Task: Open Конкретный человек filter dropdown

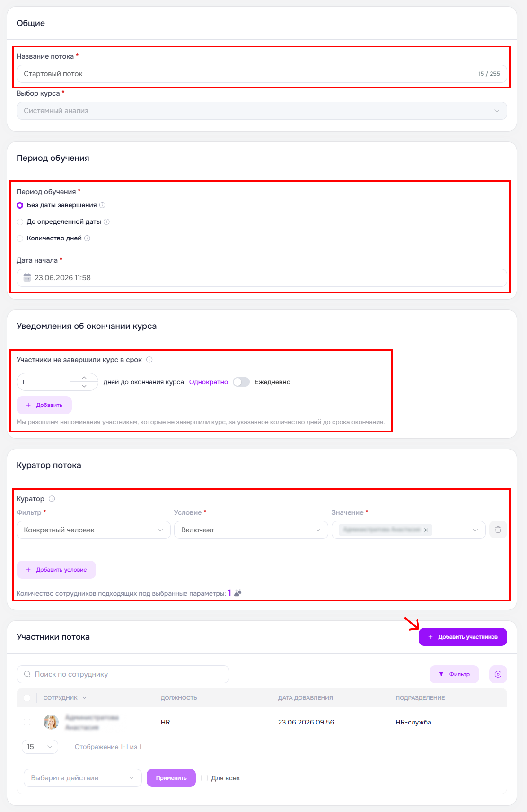Action: pos(93,530)
